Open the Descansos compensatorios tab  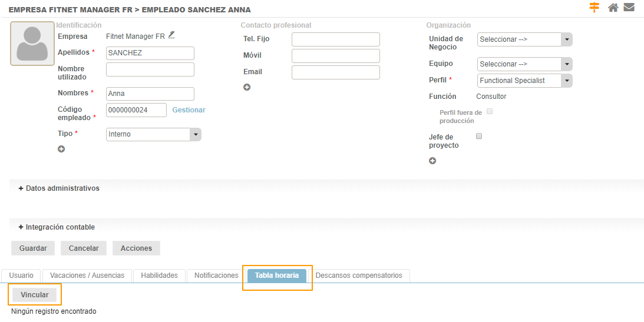(x=359, y=275)
